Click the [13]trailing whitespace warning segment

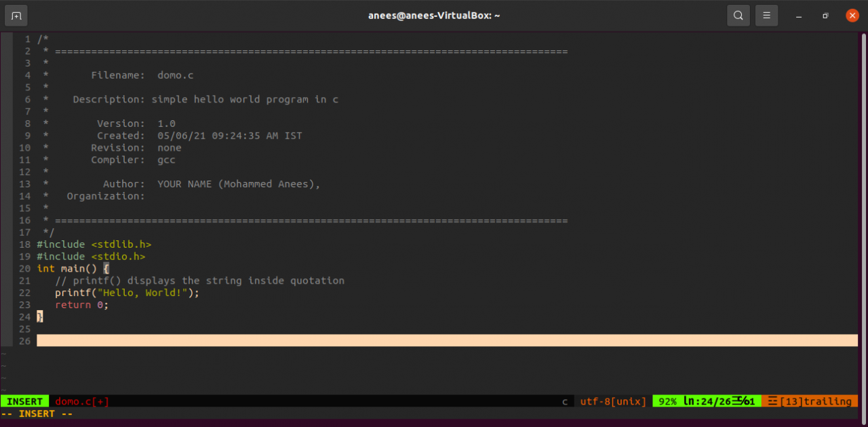811,401
